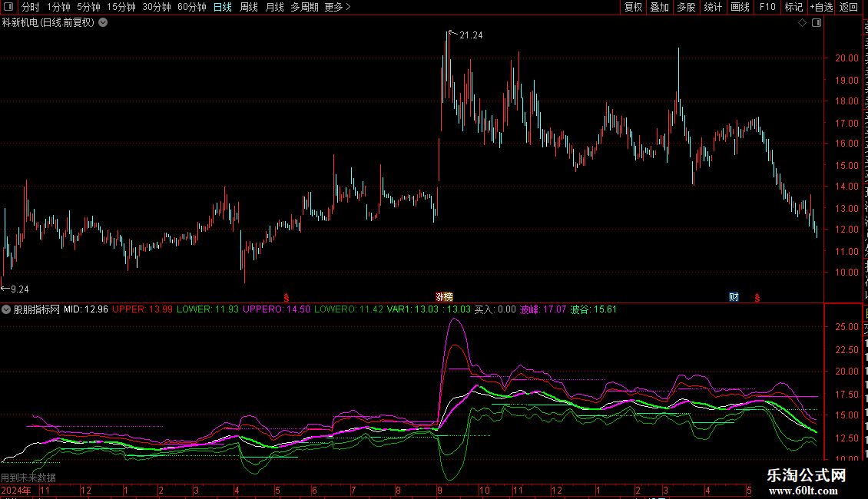
Task: Select the 5分钟 period tab
Action: point(88,7)
